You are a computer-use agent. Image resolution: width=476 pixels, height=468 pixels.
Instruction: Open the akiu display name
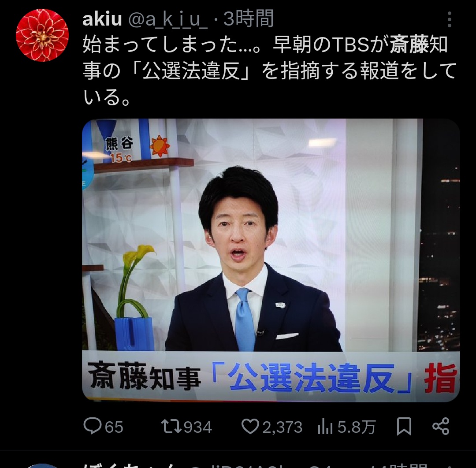click(102, 19)
